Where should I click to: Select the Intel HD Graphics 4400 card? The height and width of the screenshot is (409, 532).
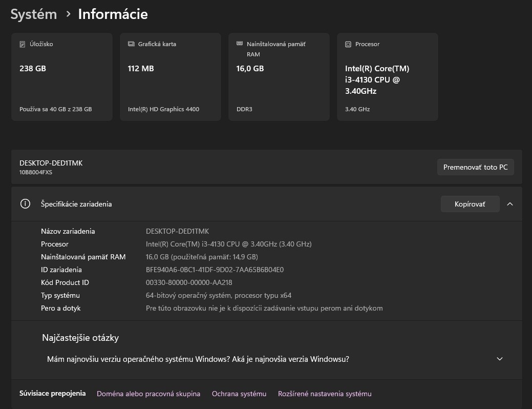point(170,76)
